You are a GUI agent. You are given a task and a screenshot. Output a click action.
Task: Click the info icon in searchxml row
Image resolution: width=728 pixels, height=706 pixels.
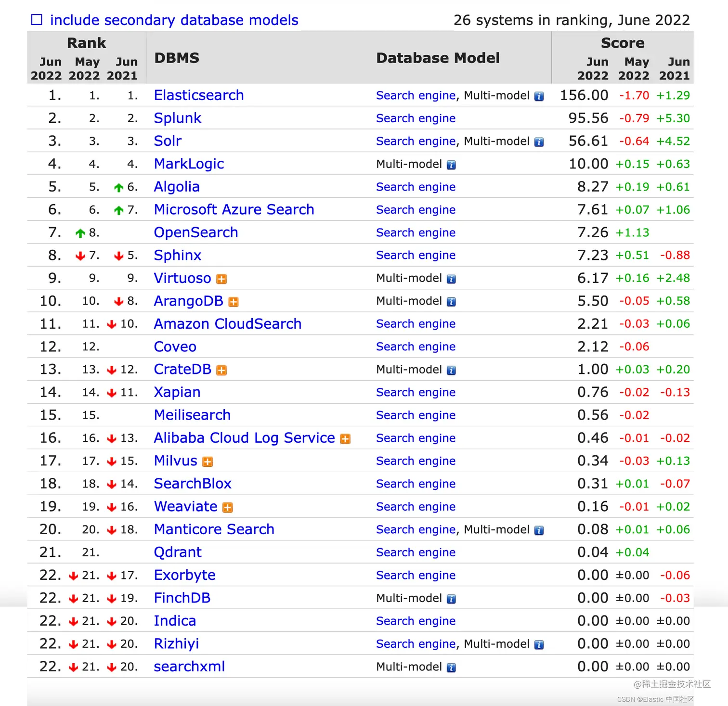pyautogui.click(x=451, y=667)
